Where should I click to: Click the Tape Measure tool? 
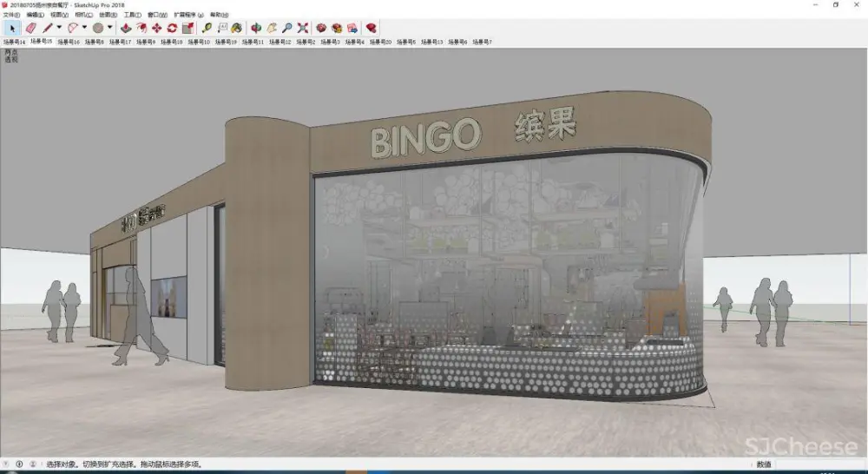click(x=207, y=28)
